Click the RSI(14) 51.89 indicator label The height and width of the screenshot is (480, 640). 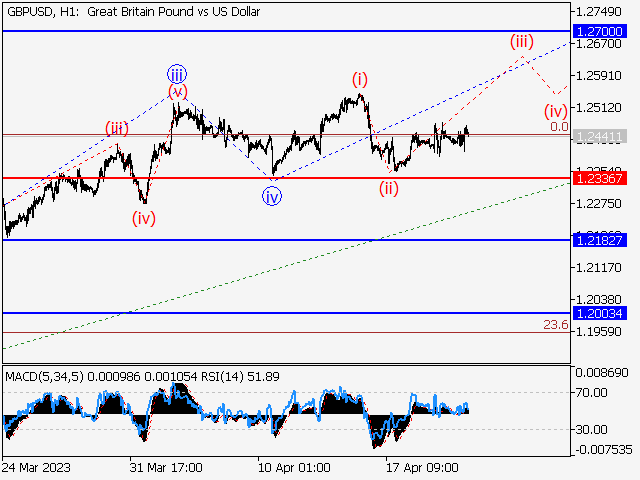240,376
